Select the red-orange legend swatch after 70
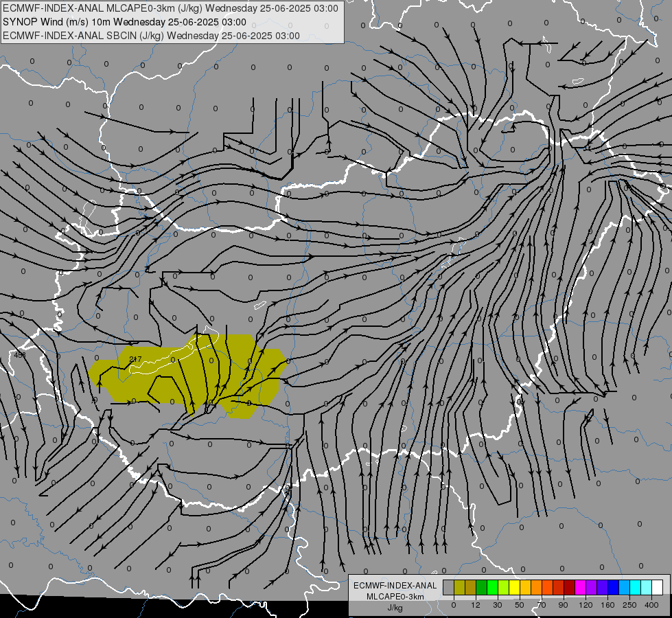This screenshot has width=672, height=618. tap(547, 587)
